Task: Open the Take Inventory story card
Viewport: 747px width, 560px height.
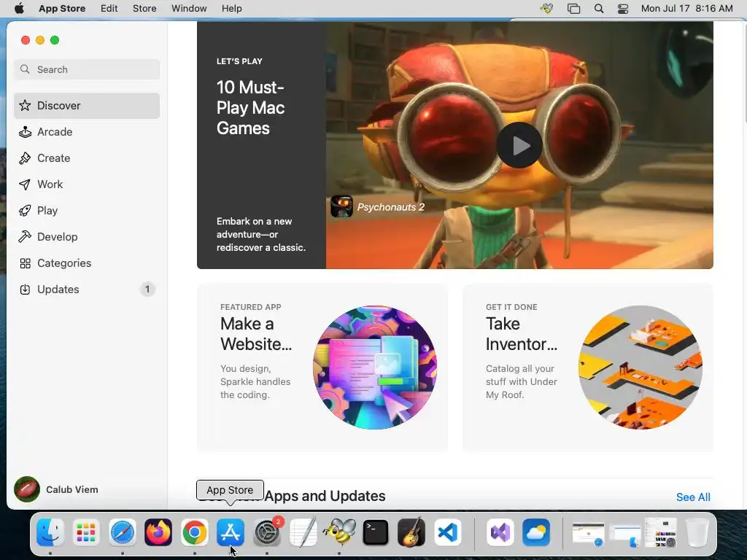Action: pyautogui.click(x=588, y=367)
